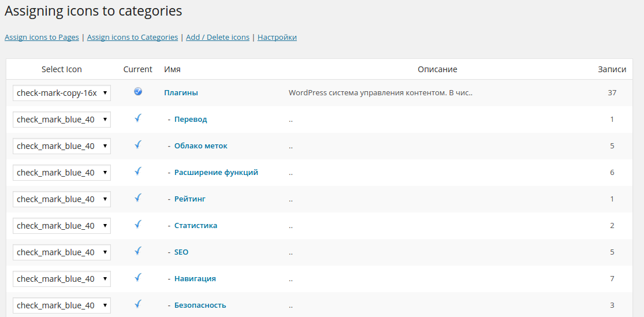
Task: Open the icon dropdown for Плагины
Action: [x=62, y=93]
